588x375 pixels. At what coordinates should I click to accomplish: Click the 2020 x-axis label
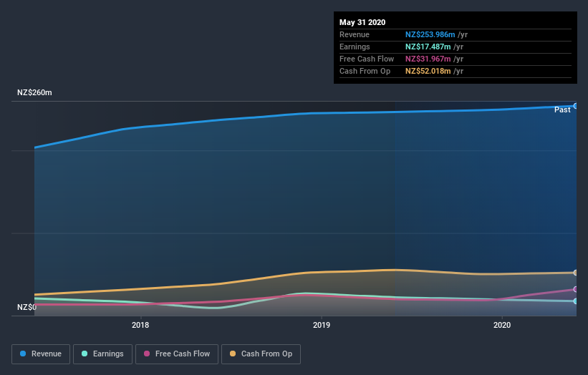coord(502,325)
